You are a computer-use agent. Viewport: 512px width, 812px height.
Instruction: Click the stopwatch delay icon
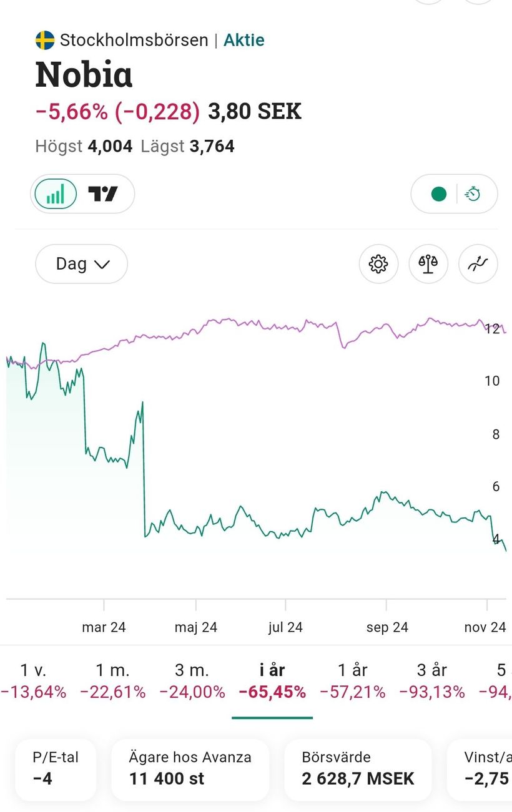coord(473,194)
